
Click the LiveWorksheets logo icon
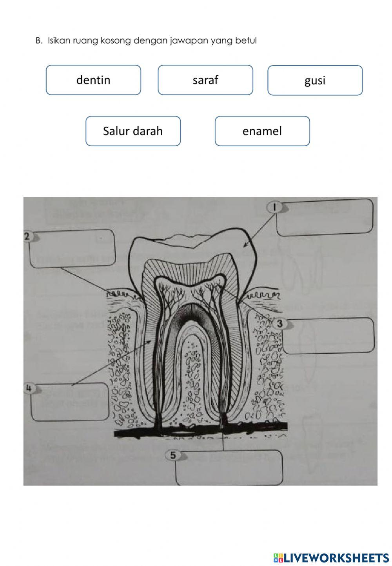click(x=278, y=557)
